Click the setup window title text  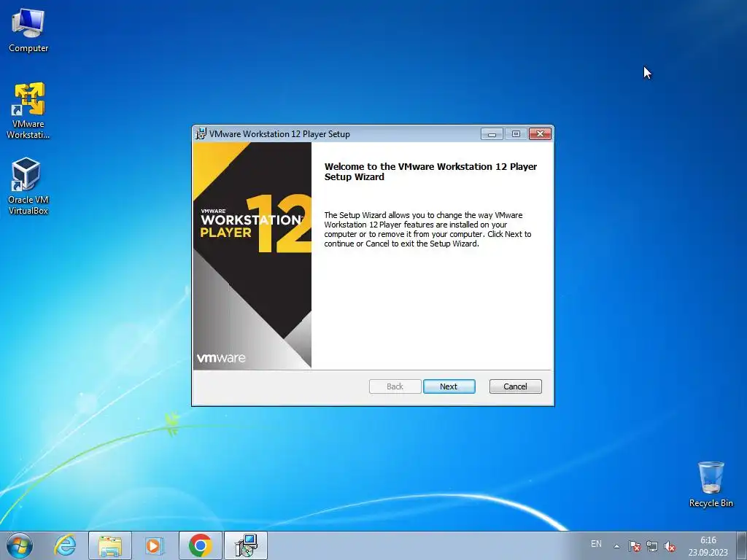279,134
